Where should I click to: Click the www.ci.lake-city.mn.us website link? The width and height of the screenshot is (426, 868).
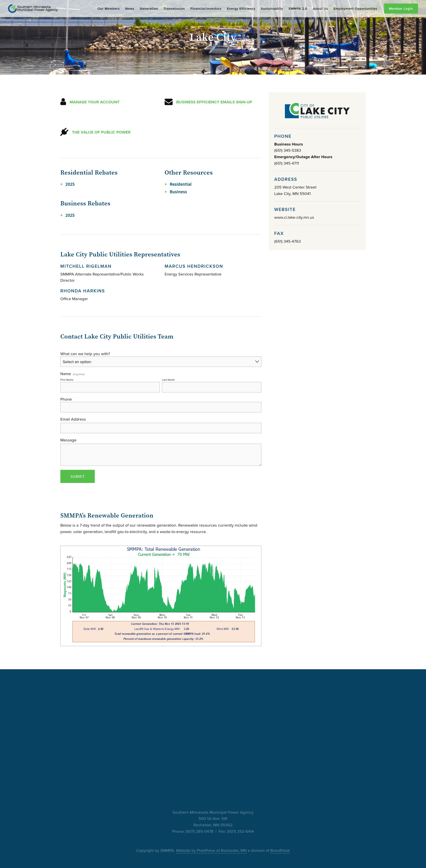coord(294,217)
